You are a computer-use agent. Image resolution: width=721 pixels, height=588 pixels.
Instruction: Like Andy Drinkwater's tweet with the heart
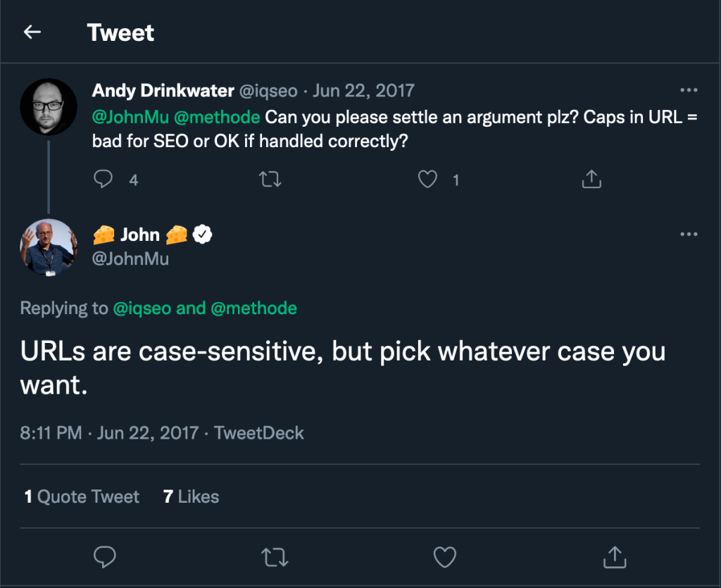(427, 179)
